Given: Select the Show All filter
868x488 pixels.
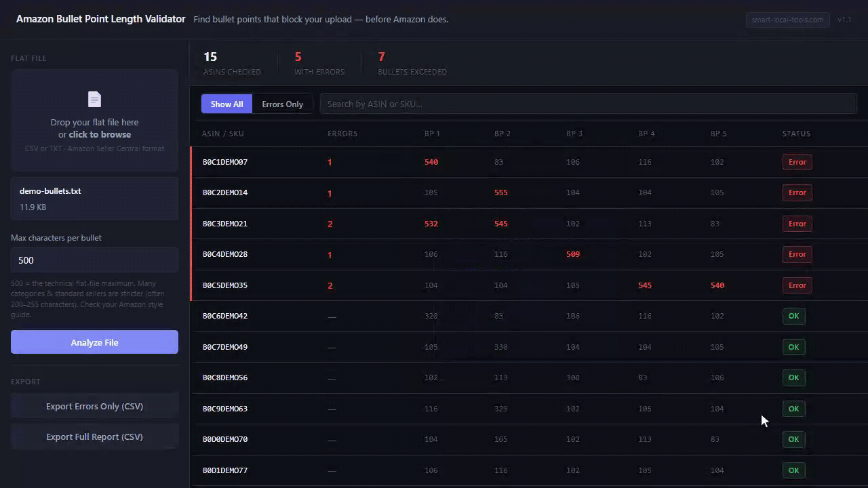Looking at the screenshot, I should [226, 104].
